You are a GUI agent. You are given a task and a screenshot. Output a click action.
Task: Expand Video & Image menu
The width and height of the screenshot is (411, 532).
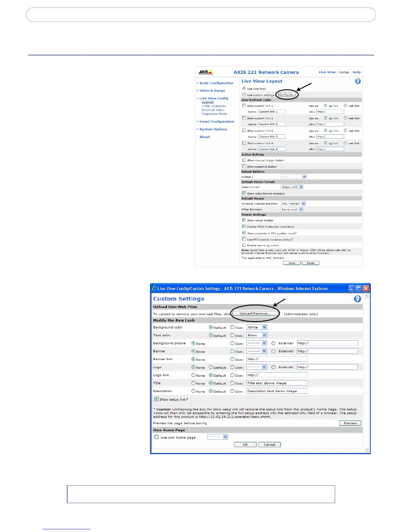[x=212, y=91]
